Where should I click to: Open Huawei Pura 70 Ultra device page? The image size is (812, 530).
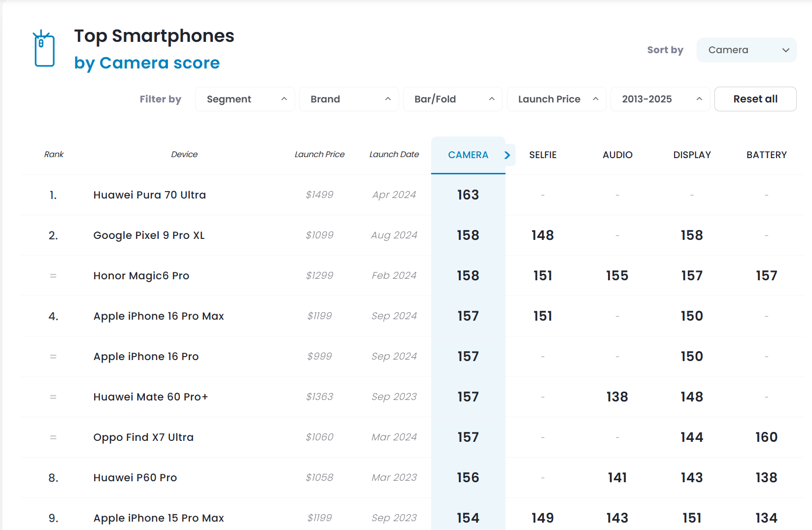[149, 195]
